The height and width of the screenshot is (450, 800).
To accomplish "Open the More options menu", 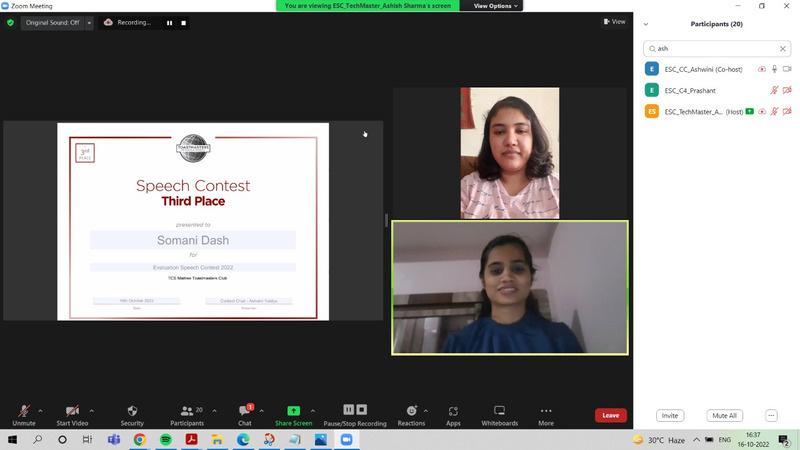I will point(546,415).
